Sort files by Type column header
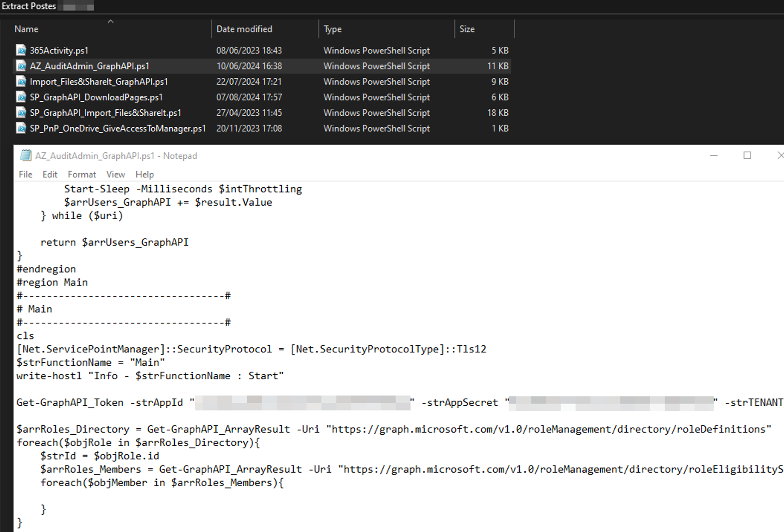 click(333, 29)
